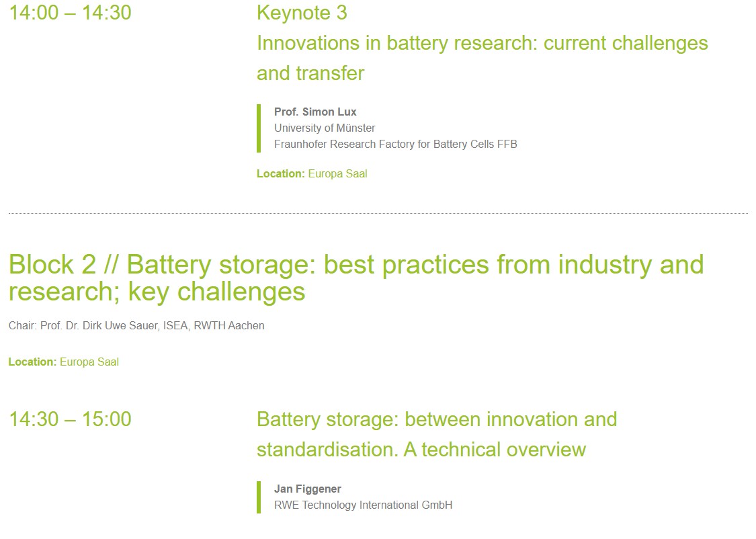Image resolution: width=756 pixels, height=539 pixels.
Task: Click the 14:00 – 14:30 time slot
Action: click(x=70, y=13)
